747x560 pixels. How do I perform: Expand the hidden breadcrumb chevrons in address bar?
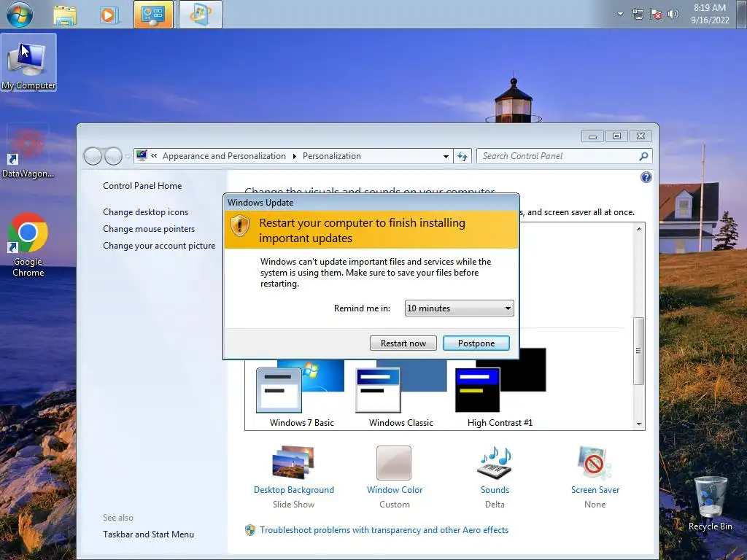tap(154, 156)
